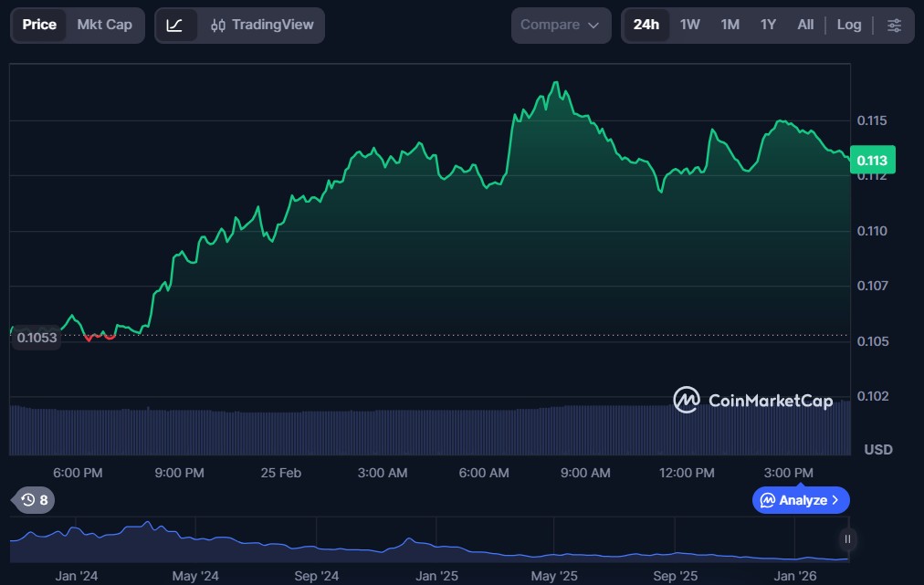Click the pause handle on mini timeline
This screenshot has height=585, width=924.
tap(848, 539)
